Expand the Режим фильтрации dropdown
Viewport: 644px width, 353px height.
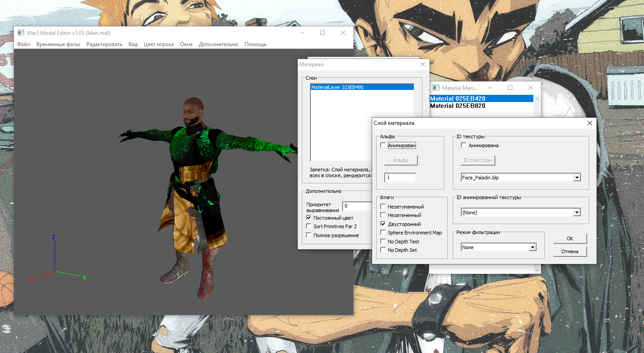(x=532, y=247)
